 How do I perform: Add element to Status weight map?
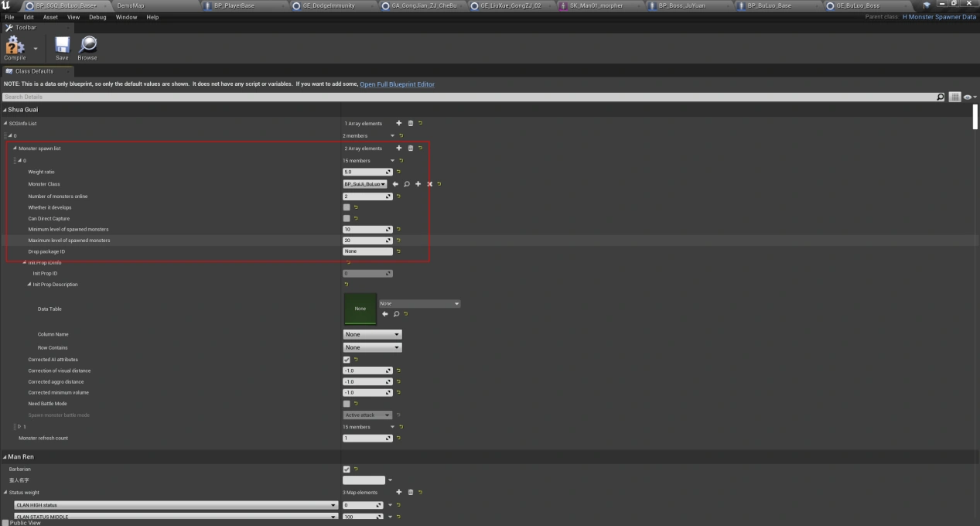coord(399,492)
